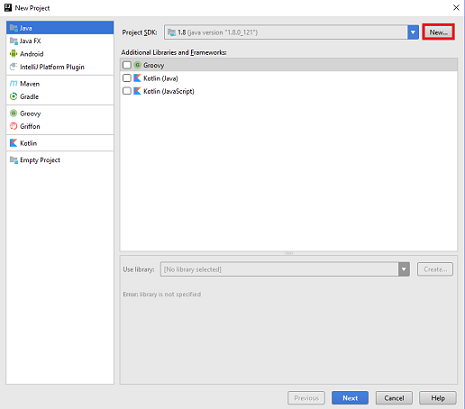The height and width of the screenshot is (409, 465).
Task: Click Additional Libraries and Frameworks label
Action: click(174, 52)
